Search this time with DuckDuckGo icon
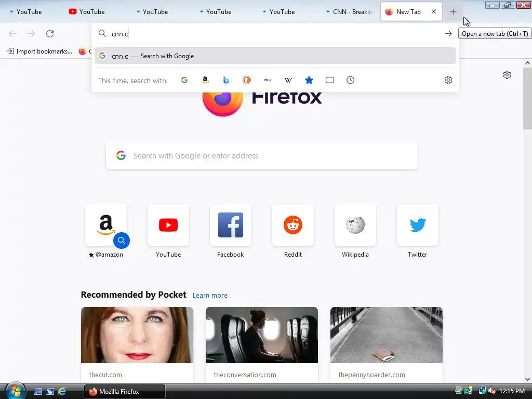The image size is (532, 399). click(x=247, y=80)
